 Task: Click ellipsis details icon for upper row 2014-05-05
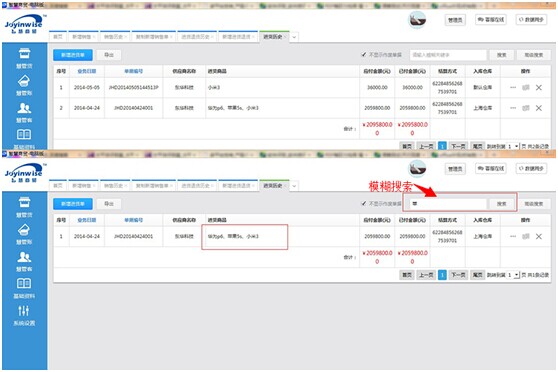513,87
